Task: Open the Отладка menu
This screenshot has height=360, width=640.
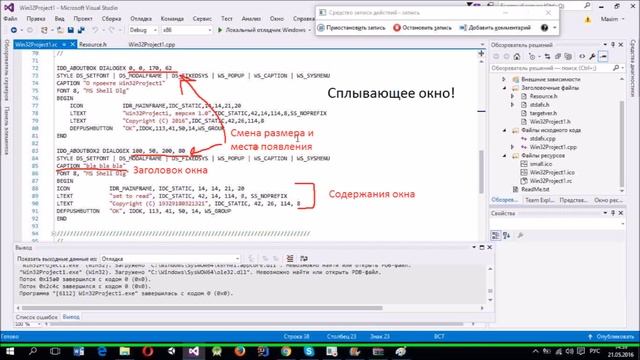Action: click(141, 19)
